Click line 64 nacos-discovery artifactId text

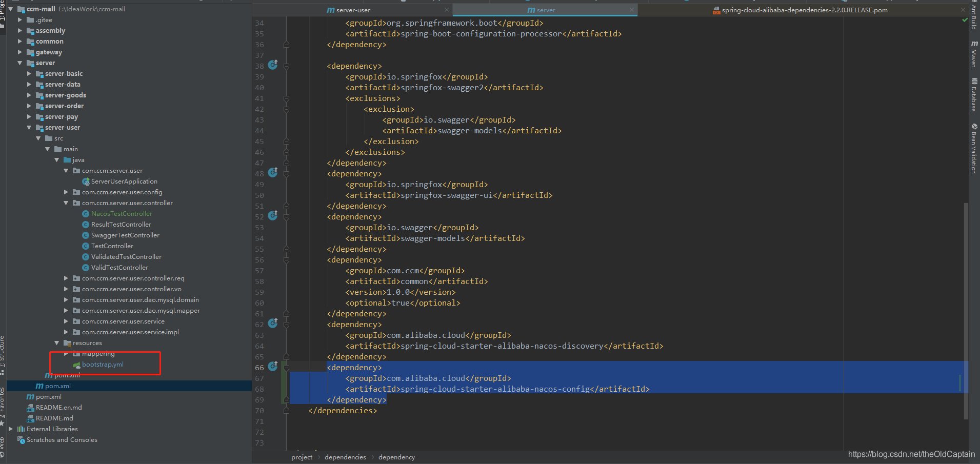coord(504,346)
